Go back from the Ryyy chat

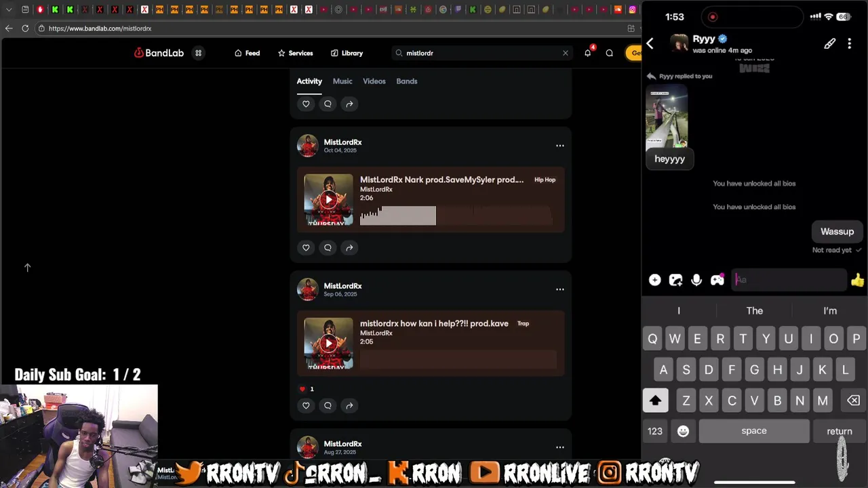pos(650,43)
